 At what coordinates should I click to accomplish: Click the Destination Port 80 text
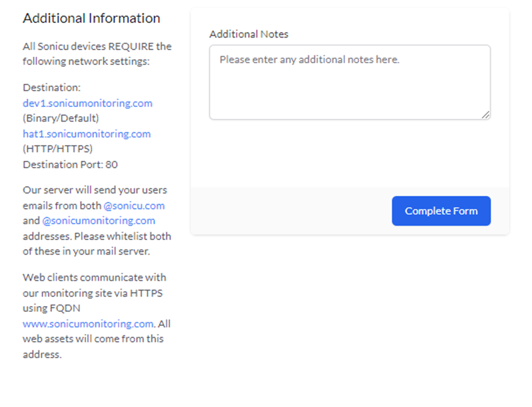(x=70, y=164)
